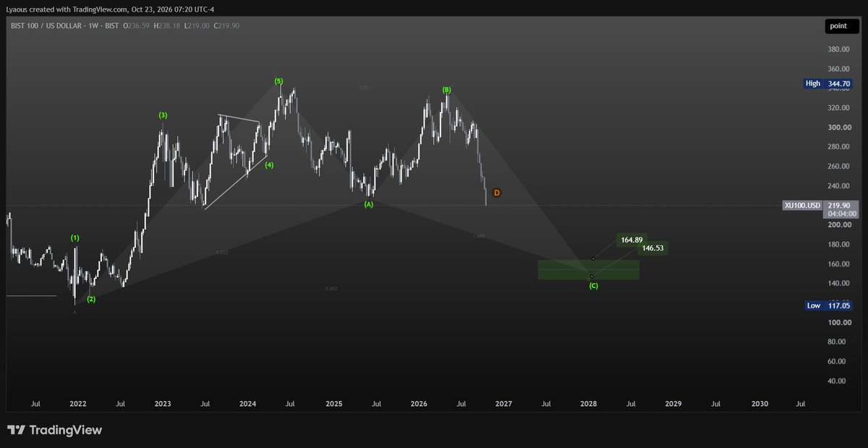
Task: Select the 164.89 price callout label
Action: tap(631, 239)
